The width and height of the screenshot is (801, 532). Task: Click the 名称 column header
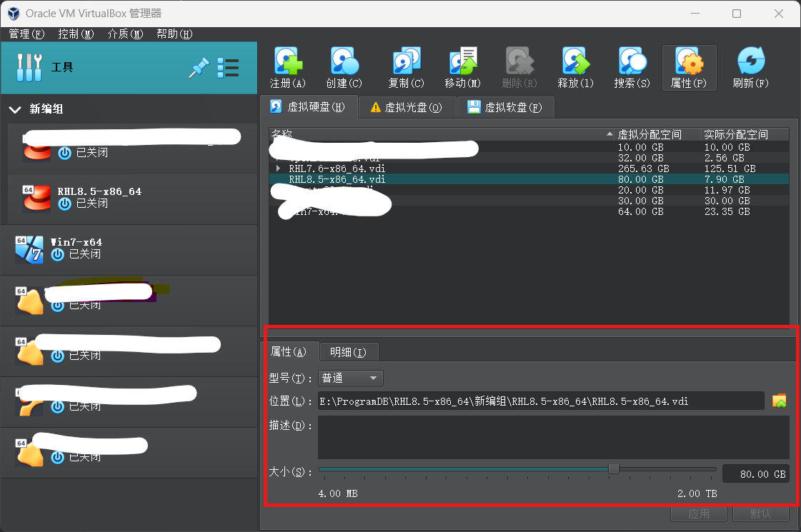[442, 134]
